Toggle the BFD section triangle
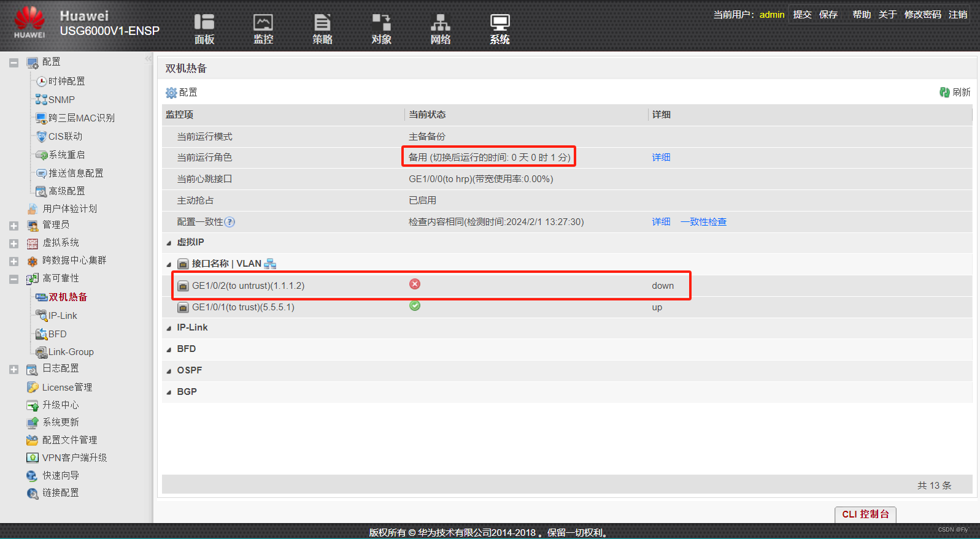 (x=169, y=350)
